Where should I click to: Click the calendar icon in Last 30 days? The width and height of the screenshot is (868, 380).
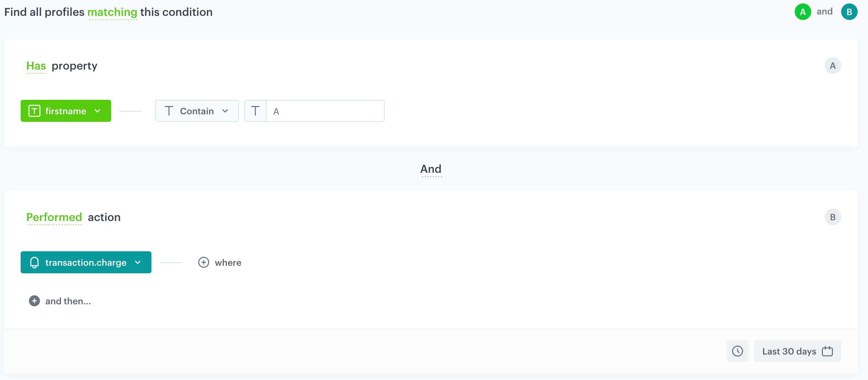pos(827,351)
